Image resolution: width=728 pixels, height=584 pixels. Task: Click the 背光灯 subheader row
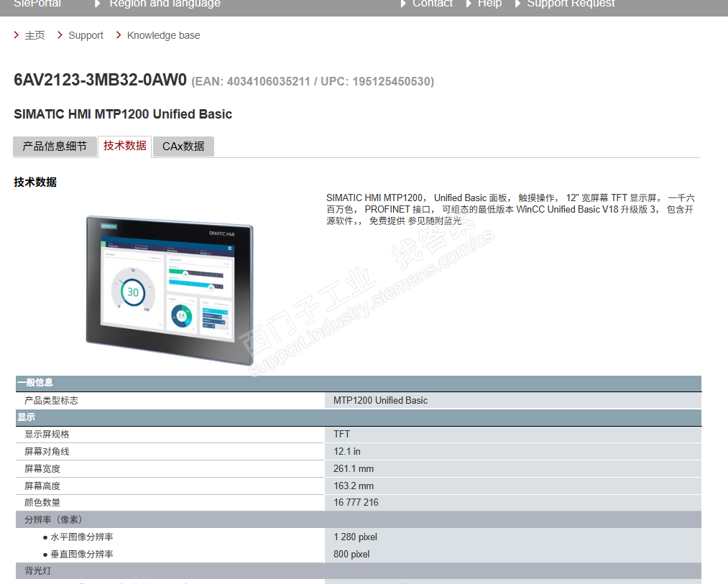pos(359,570)
